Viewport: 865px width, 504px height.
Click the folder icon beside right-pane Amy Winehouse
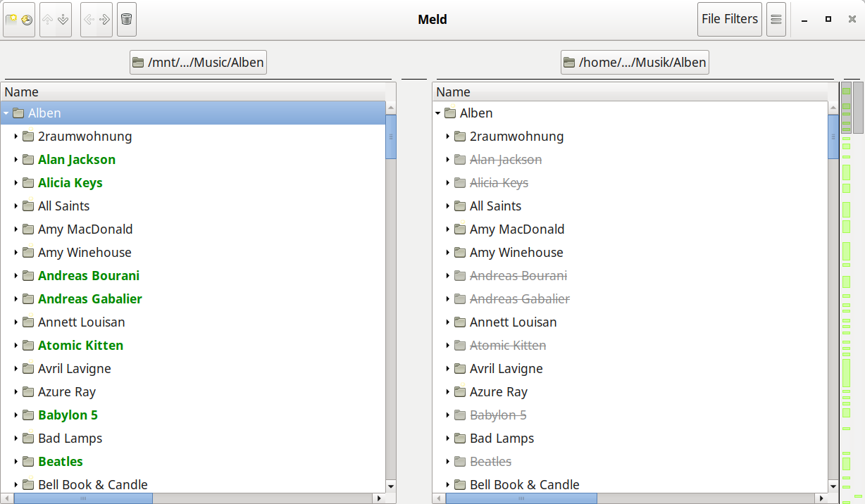point(460,253)
